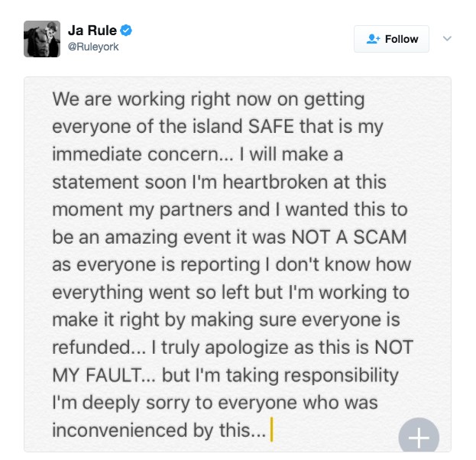Image resolution: width=476 pixels, height=460 pixels.
Task: Click the words NOT A SCAM
Action: [349, 237]
